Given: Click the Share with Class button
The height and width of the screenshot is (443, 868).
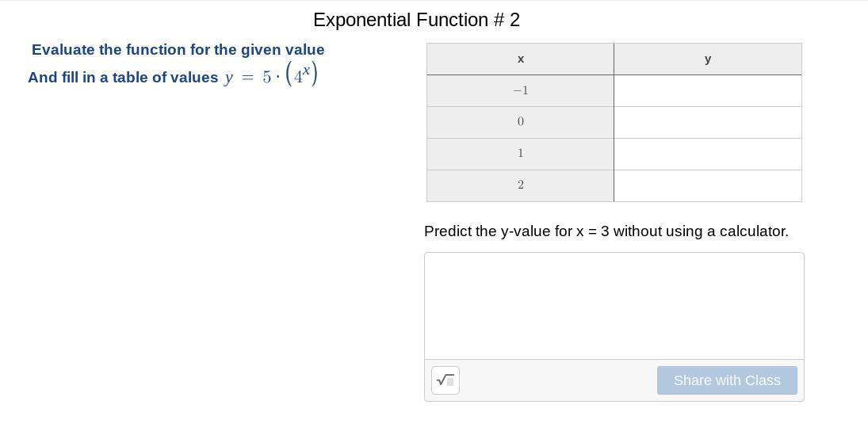Looking at the screenshot, I should pyautogui.click(x=727, y=380).
